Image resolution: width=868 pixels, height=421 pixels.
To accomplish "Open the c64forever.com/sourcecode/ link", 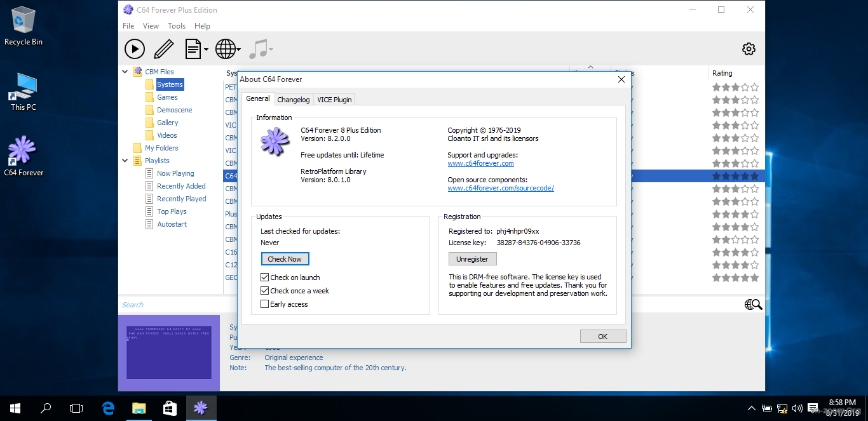I will click(501, 188).
